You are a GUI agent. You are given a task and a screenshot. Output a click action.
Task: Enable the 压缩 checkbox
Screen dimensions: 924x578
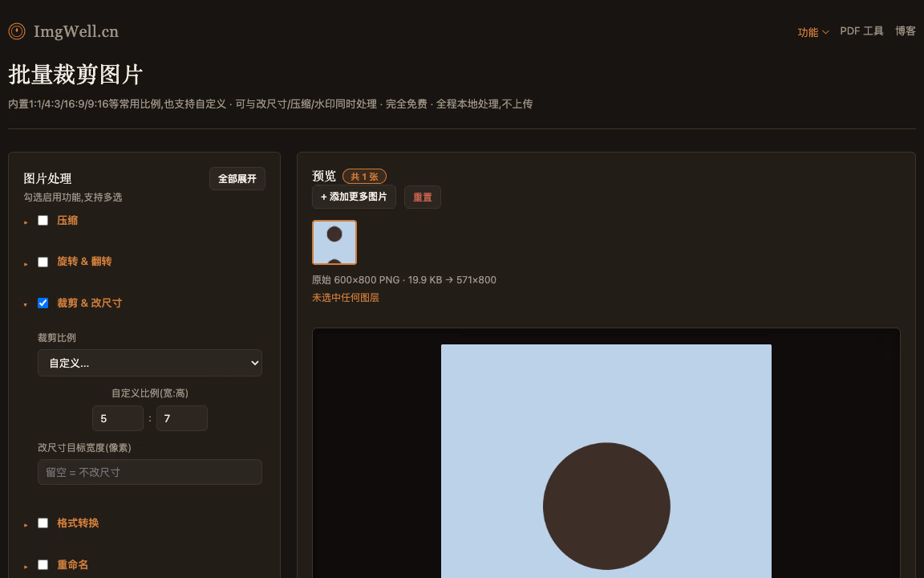43,221
